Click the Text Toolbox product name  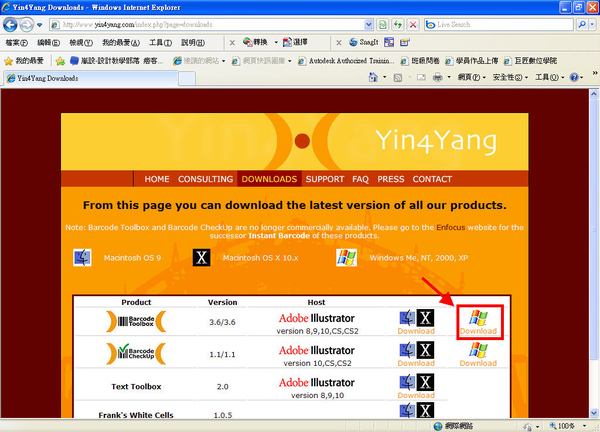(136, 386)
